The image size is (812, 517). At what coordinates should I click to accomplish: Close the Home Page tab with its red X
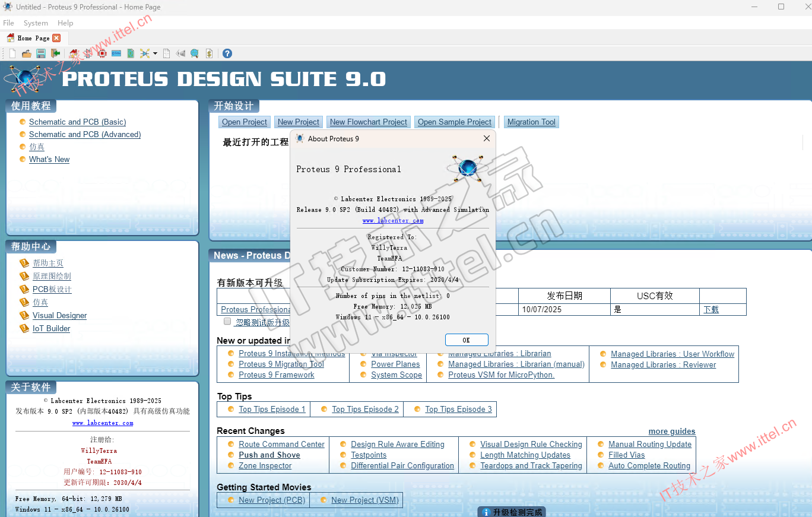(x=56, y=38)
